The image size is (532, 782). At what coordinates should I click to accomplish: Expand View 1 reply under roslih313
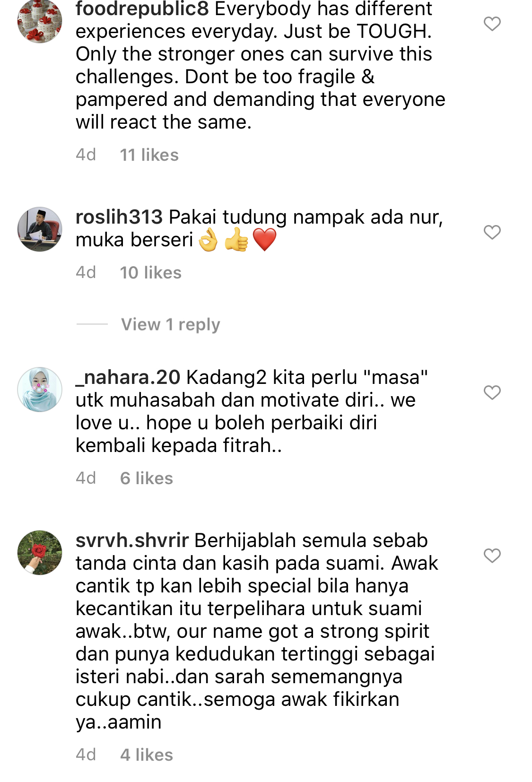click(x=170, y=324)
